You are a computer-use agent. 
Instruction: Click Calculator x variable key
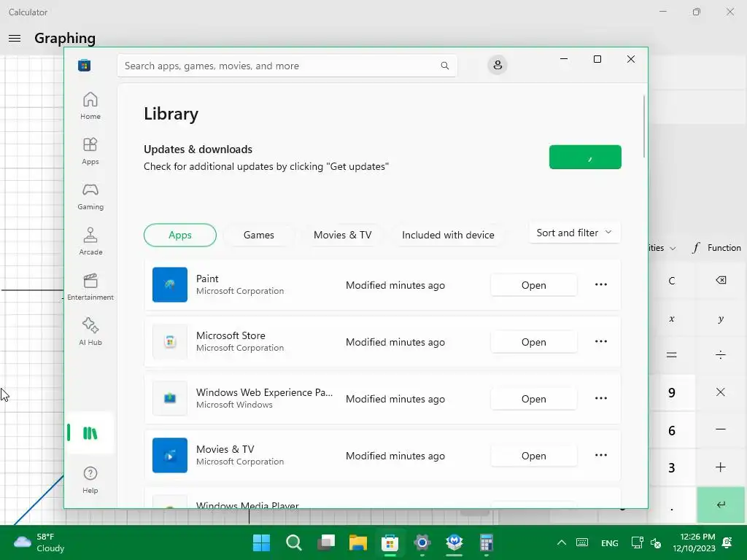672,318
